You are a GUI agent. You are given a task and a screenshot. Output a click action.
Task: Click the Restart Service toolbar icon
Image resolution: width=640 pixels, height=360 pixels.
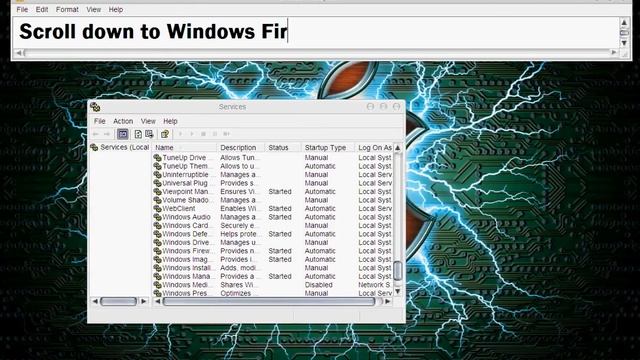click(226, 134)
